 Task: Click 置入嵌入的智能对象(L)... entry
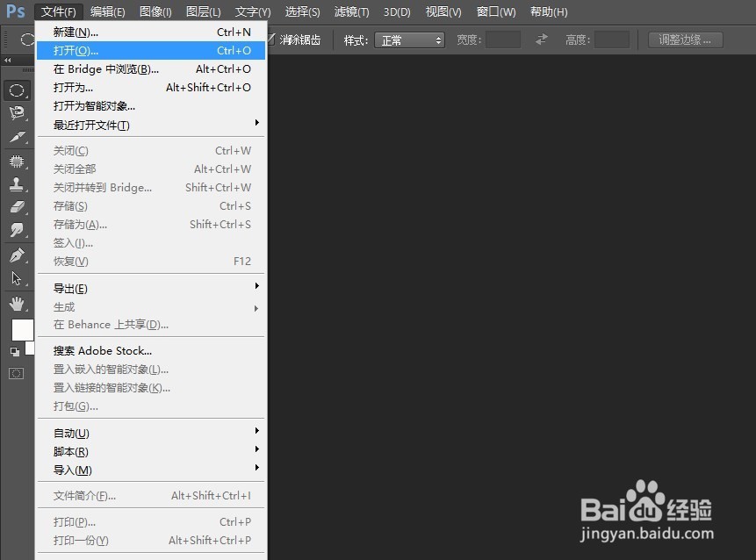click(151, 370)
